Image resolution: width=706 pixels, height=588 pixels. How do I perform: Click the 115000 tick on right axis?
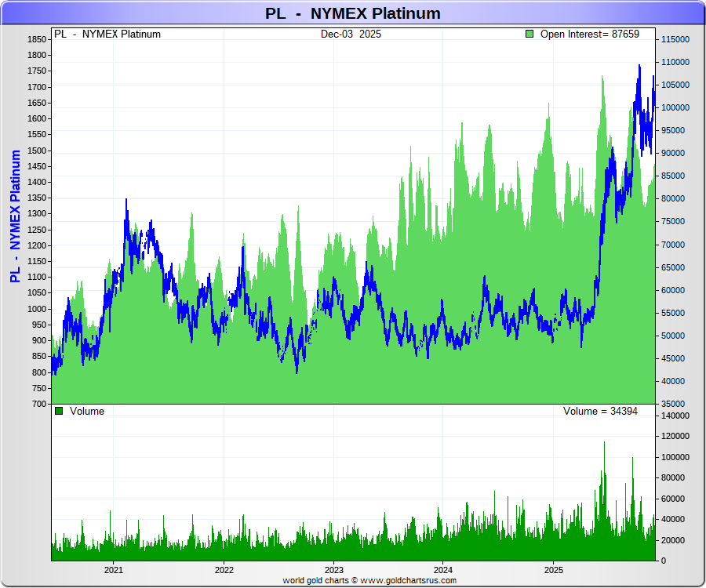(x=675, y=39)
